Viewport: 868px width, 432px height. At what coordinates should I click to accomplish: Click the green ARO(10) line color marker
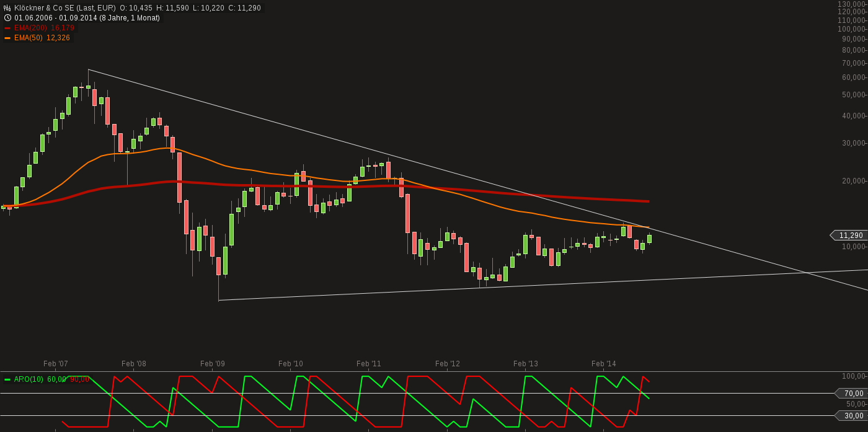click(x=7, y=379)
